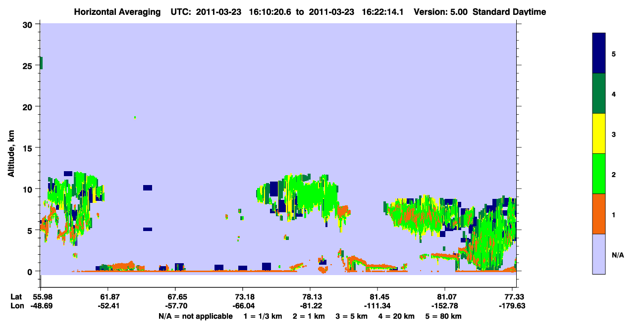Image resolution: width=644 pixels, height=330 pixels.
Task: Click the longitude value '-111.34'
Action: (377, 306)
